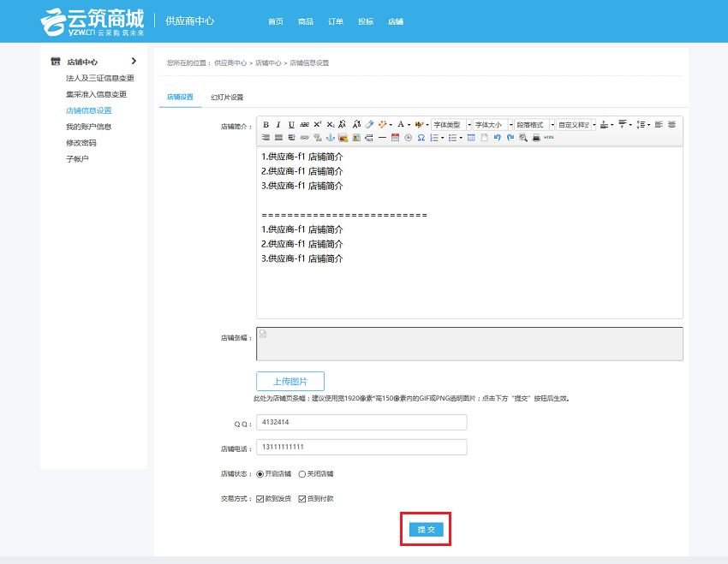Open the 字体类型 font family dropdown
The image size is (728, 564).
tap(451, 124)
